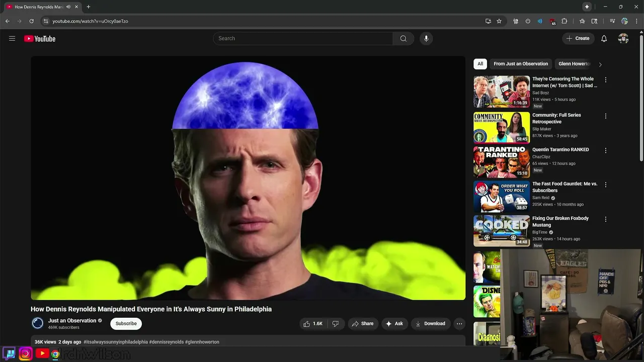This screenshot has width=644, height=362.
Task: Open options for Quentin Tarantino RANKED video
Action: click(x=606, y=150)
